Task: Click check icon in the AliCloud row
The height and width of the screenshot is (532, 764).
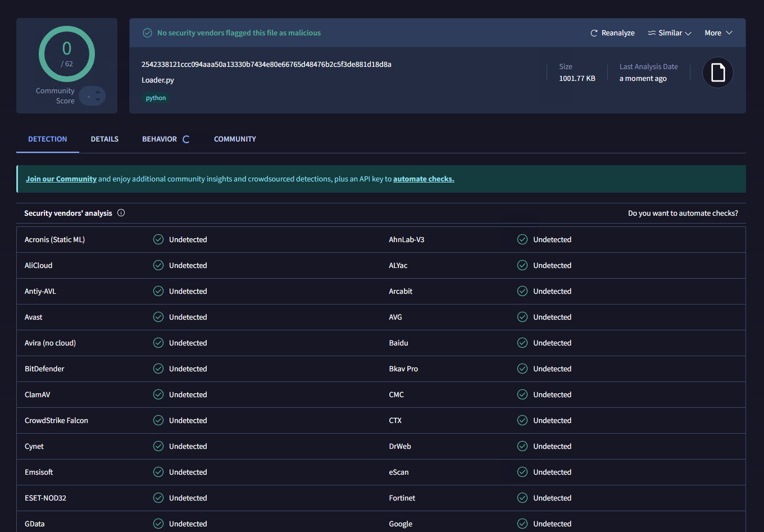Action: tap(158, 265)
